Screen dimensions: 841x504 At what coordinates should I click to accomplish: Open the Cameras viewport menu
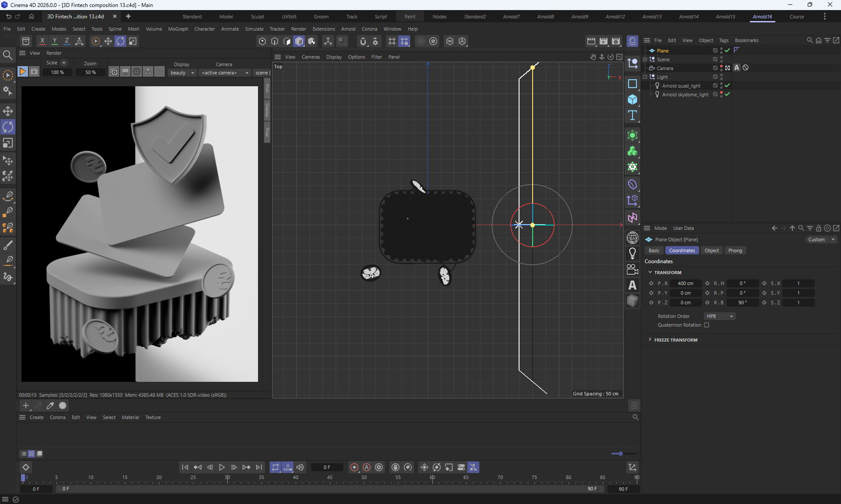click(311, 57)
